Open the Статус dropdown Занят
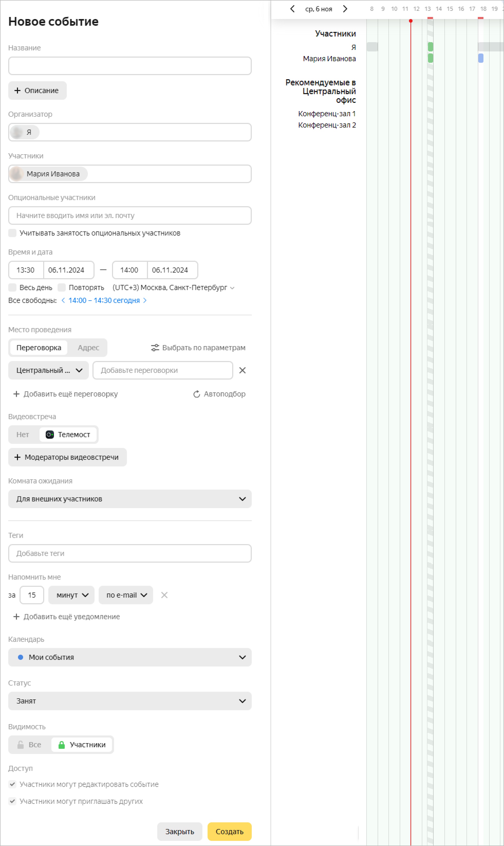This screenshot has height=846, width=504. pyautogui.click(x=130, y=700)
